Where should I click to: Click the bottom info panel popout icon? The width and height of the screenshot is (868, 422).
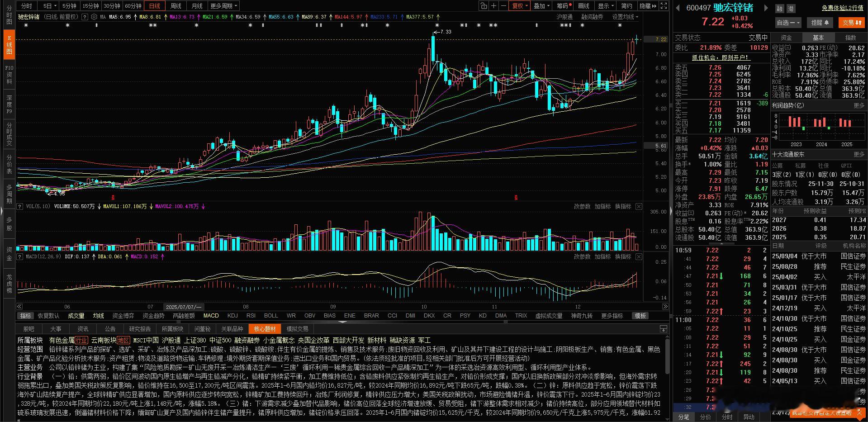point(663,329)
